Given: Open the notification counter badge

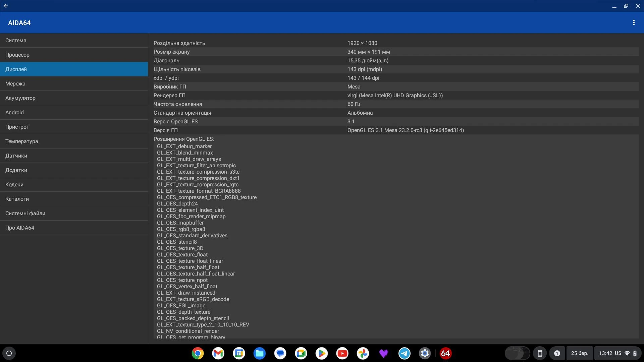Looking at the screenshot, I should [x=557, y=353].
